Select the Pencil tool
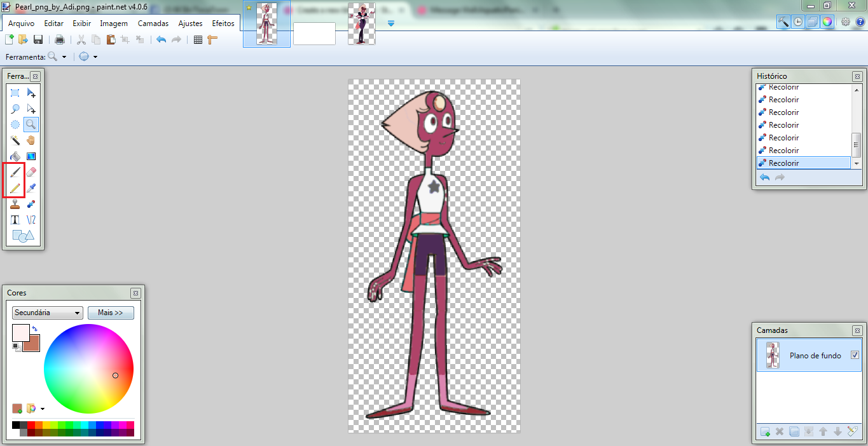 [x=15, y=188]
